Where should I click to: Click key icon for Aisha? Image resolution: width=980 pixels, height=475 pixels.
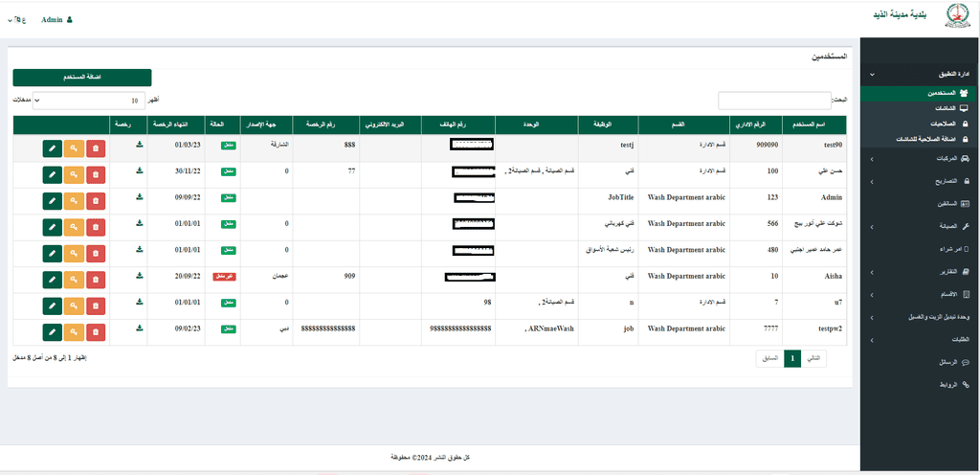[74, 280]
